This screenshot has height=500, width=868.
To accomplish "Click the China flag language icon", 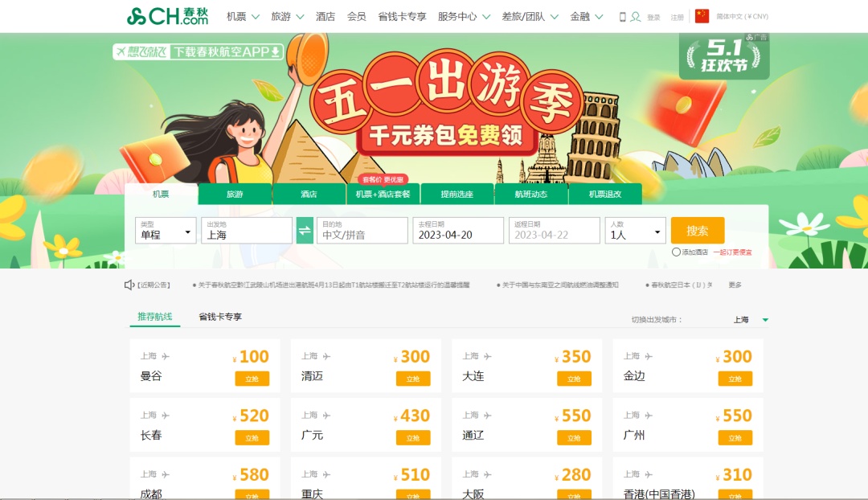I will [x=702, y=16].
